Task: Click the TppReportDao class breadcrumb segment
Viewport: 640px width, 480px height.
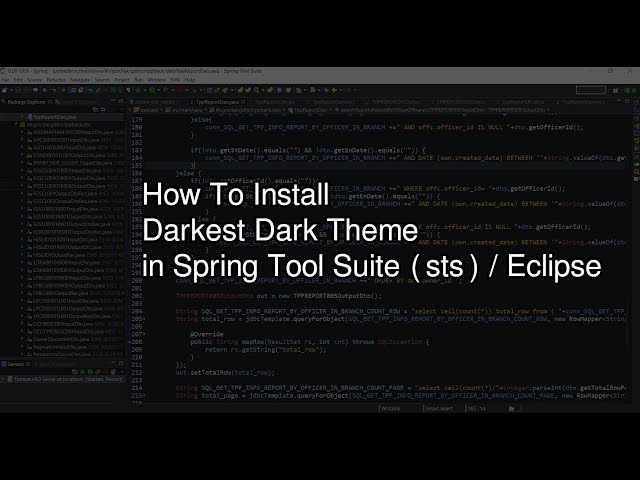Action: pos(308,110)
